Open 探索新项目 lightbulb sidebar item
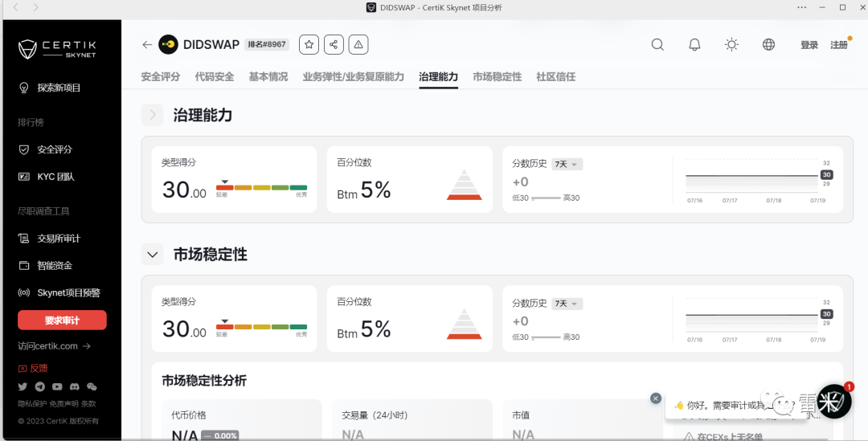The height and width of the screenshot is (441, 868). (50, 88)
